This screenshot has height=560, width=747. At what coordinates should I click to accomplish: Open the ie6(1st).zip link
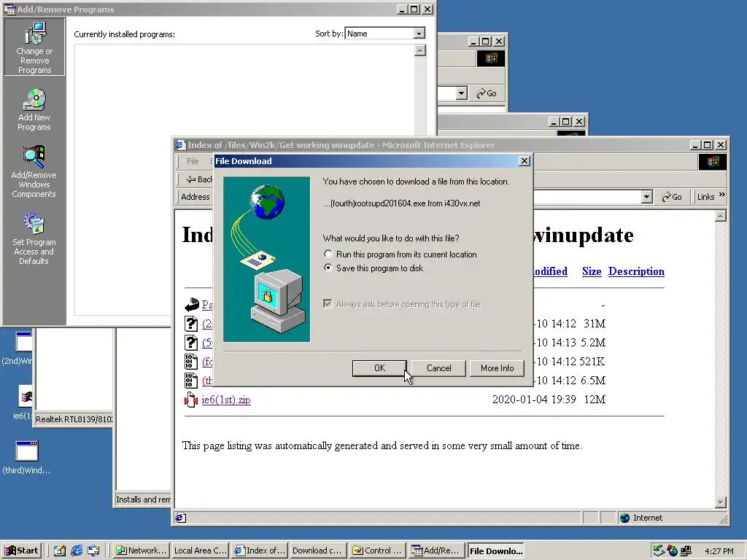click(x=226, y=400)
